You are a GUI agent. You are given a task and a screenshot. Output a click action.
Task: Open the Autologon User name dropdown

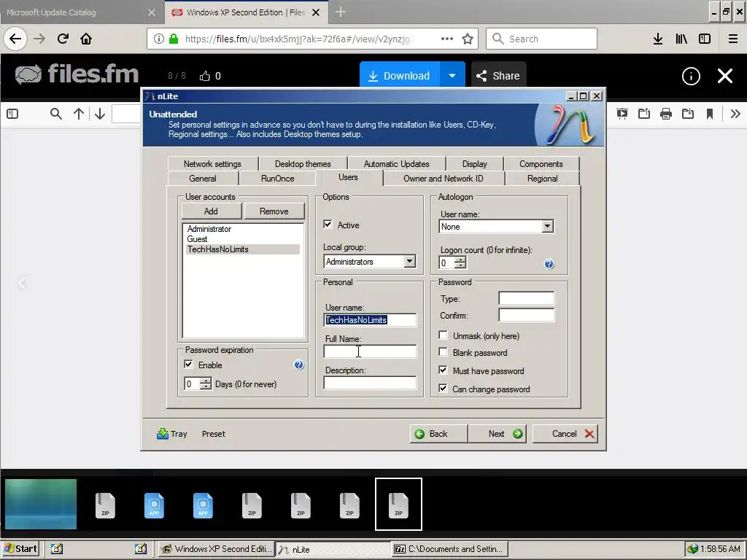pyautogui.click(x=547, y=226)
